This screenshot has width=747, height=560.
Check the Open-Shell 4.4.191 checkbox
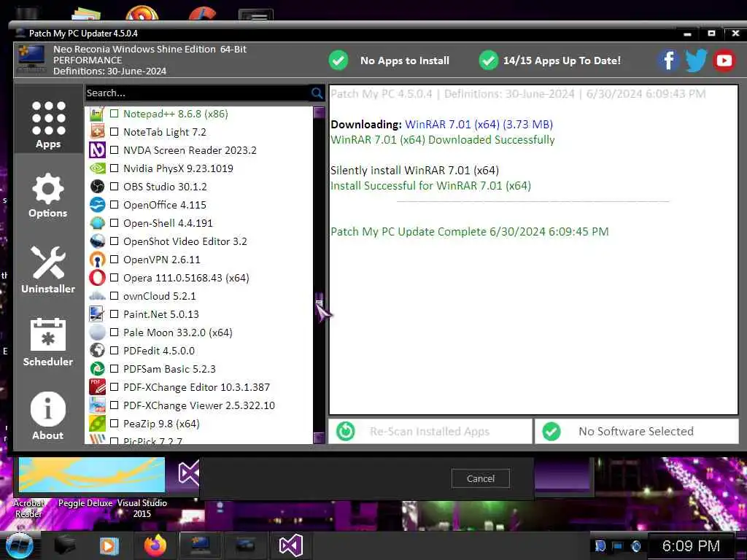[115, 223]
